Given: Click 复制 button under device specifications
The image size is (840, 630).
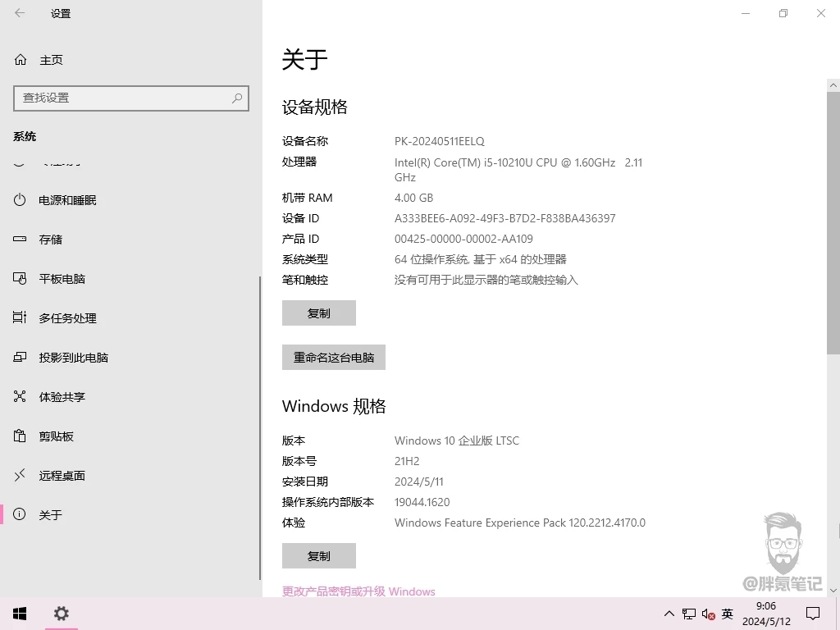Looking at the screenshot, I should (319, 313).
